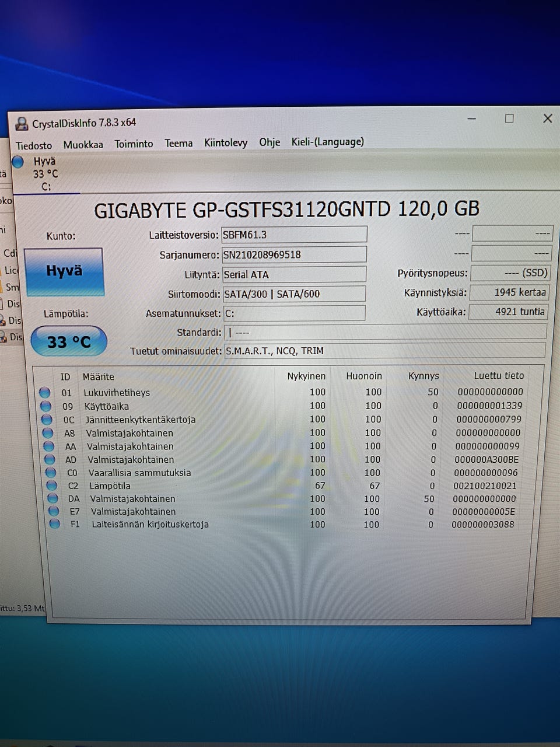Click the Tuetut ominaisuudet field S.M.A.R.T., NCQ, TRIM

click(385, 351)
